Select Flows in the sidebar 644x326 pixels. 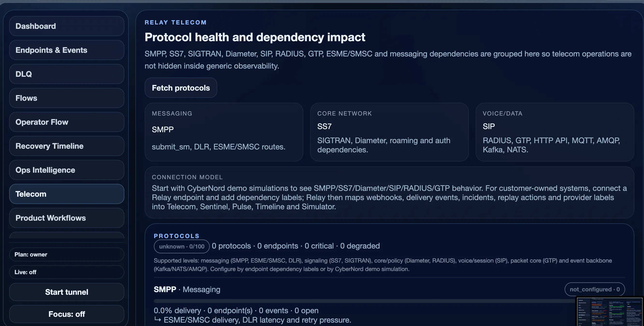tap(67, 98)
